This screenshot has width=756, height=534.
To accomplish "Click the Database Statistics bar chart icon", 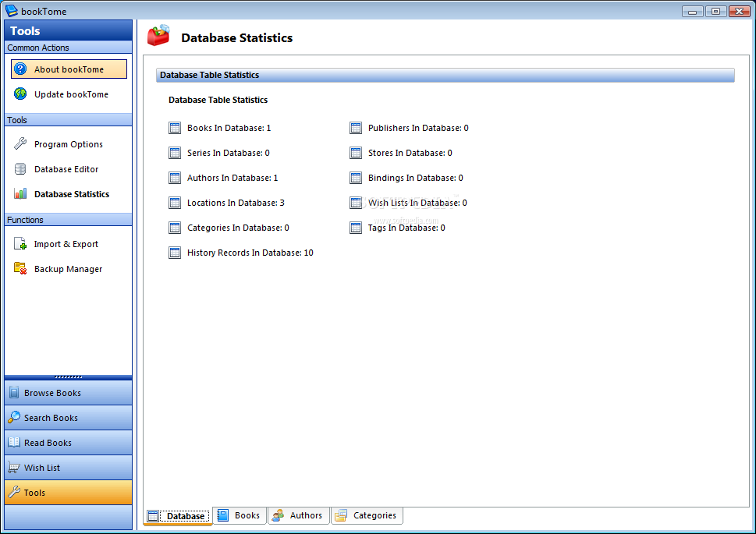I will [x=20, y=194].
